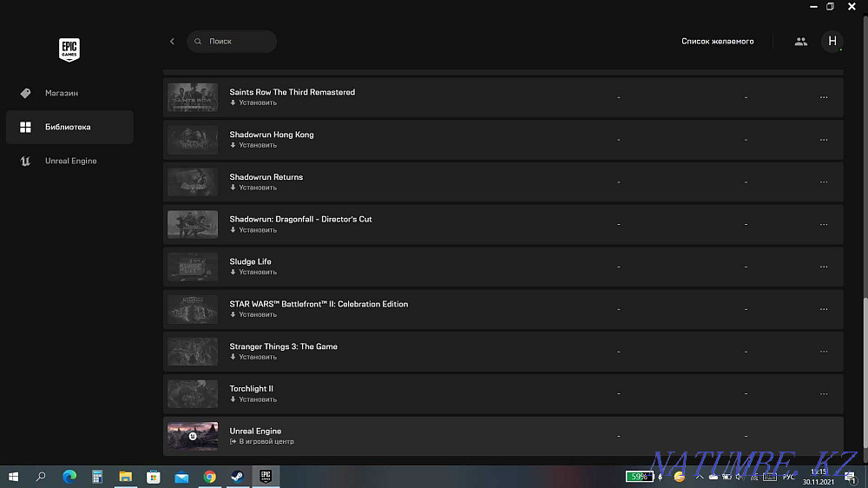Click В игровой центр under Unreal Engine
868x488 pixels.
pyautogui.click(x=262, y=441)
